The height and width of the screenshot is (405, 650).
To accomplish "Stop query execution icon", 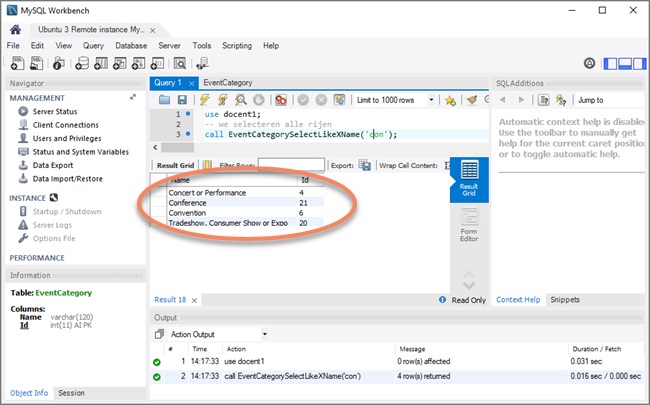I will click(x=259, y=100).
